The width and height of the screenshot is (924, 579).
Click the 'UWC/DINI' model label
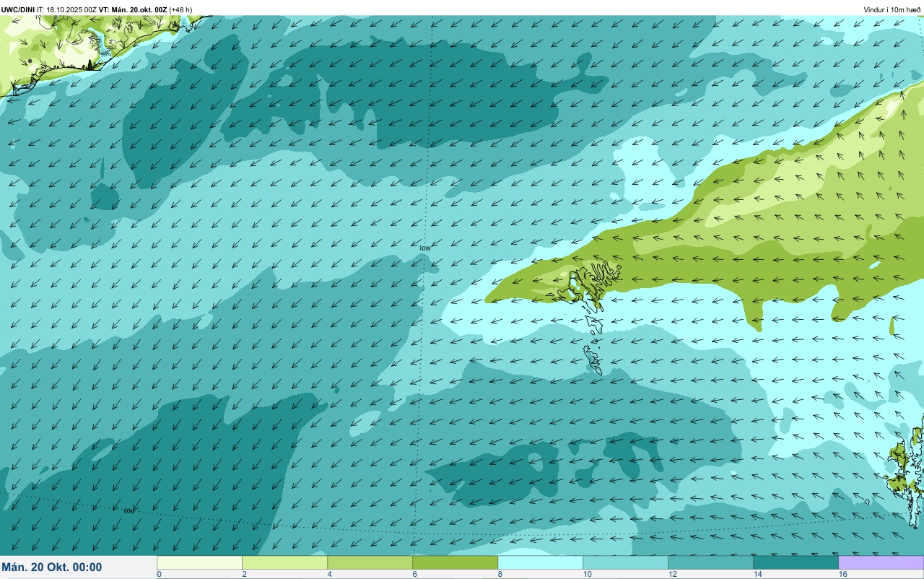[18, 10]
